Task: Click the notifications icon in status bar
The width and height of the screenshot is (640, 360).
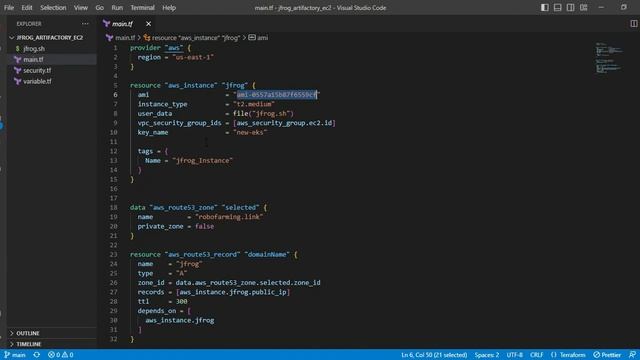Action: [x=632, y=355]
